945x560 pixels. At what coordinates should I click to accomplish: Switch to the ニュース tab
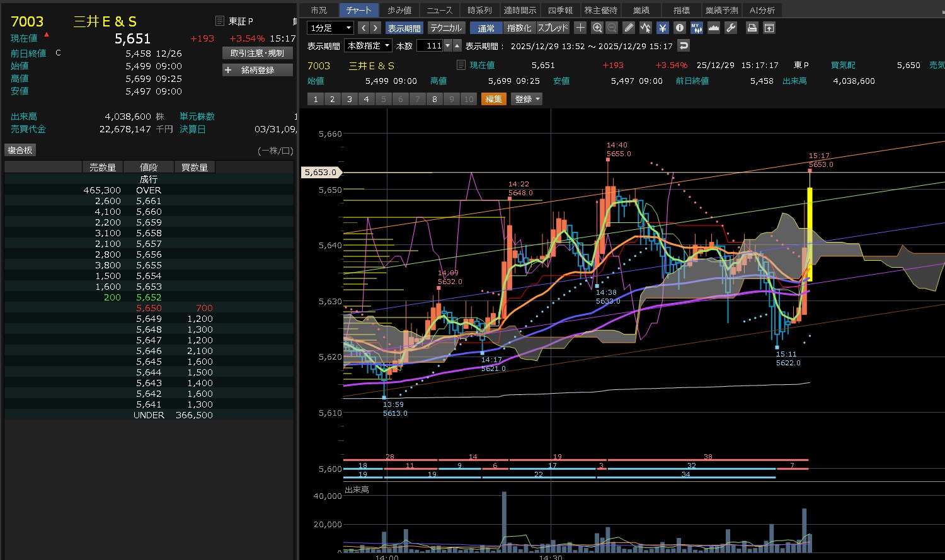(439, 10)
